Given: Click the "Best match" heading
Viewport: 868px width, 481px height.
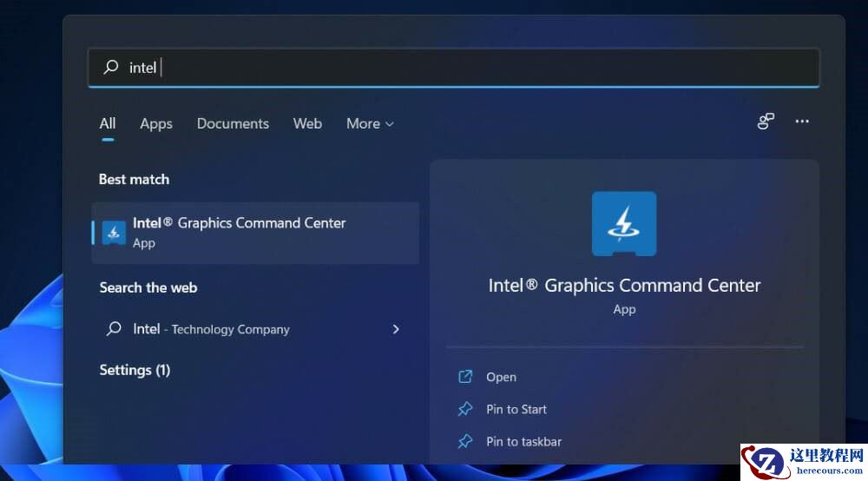Looking at the screenshot, I should pyautogui.click(x=134, y=180).
